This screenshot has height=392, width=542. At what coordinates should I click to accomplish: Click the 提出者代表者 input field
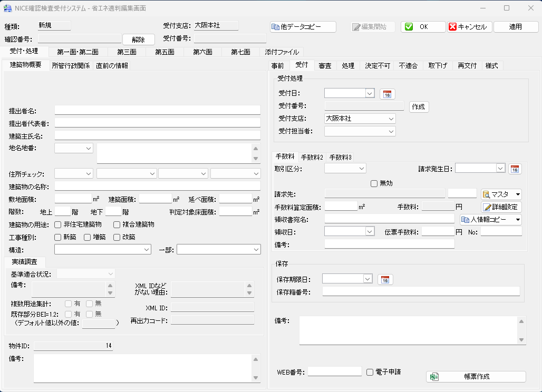click(x=157, y=123)
